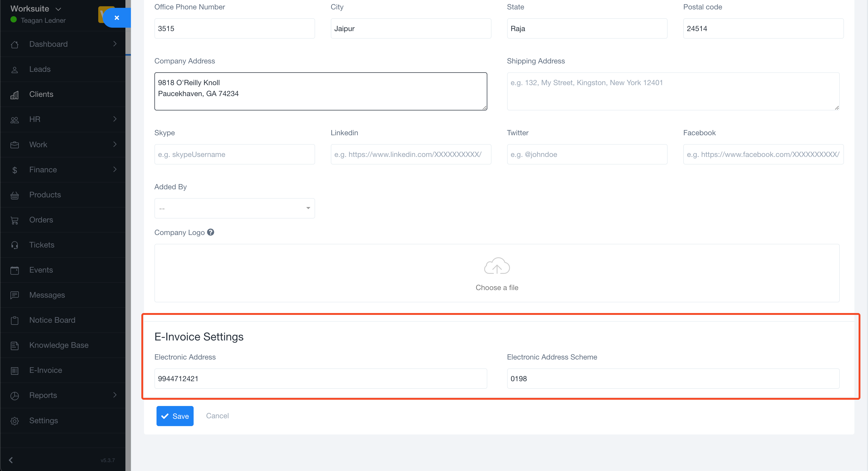This screenshot has height=471, width=868.
Task: Dismiss the yellow notification with the x
Action: [117, 17]
